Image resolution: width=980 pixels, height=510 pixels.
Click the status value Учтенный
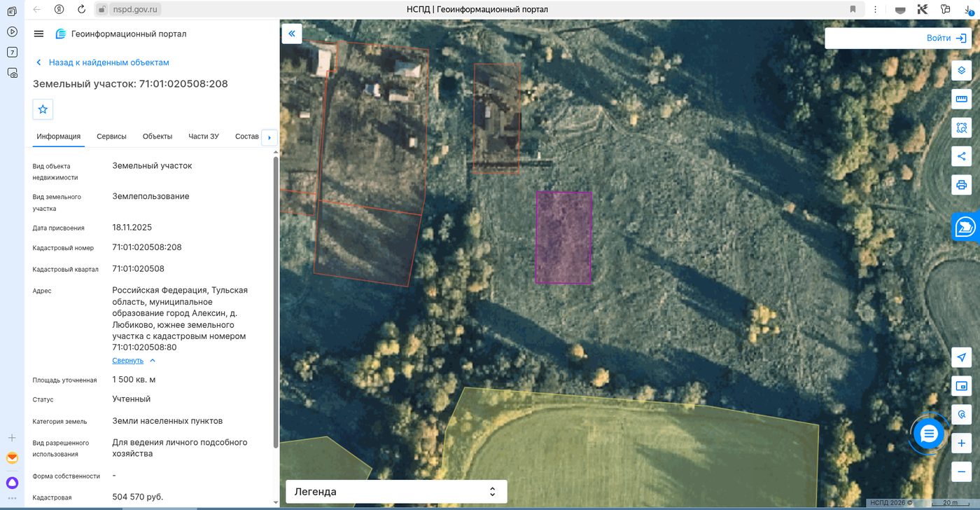[x=132, y=399]
